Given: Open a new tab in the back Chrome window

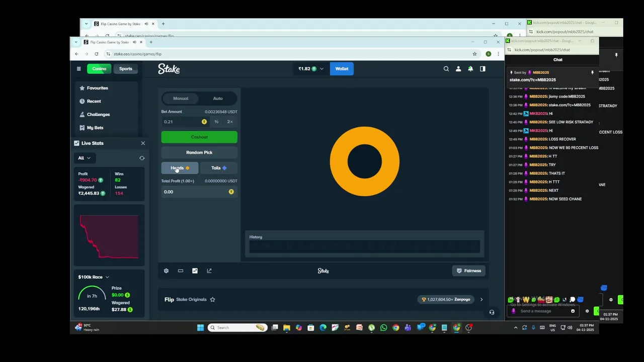Looking at the screenshot, I should point(163,24).
